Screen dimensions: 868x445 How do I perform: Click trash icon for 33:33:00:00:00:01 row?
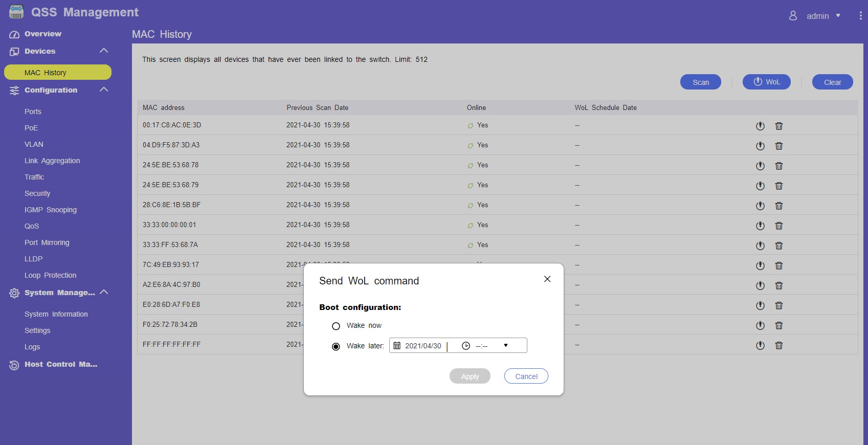[x=778, y=226]
